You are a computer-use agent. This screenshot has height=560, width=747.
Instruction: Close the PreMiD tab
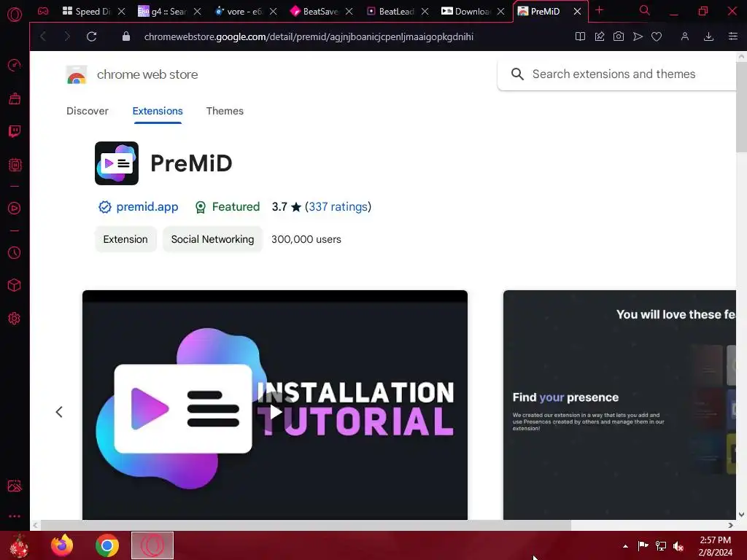tap(577, 12)
